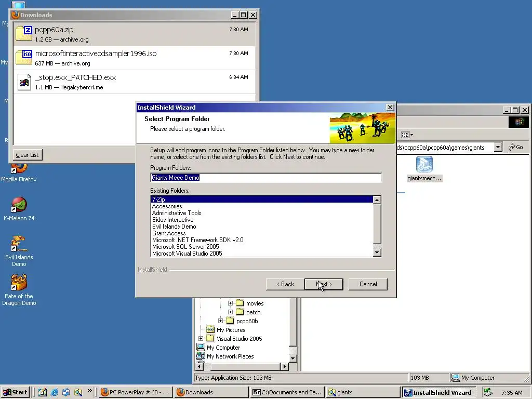Viewport: 532px width, 399px height.
Task: Select 7-Zip in Existing Folders
Action: point(262,199)
